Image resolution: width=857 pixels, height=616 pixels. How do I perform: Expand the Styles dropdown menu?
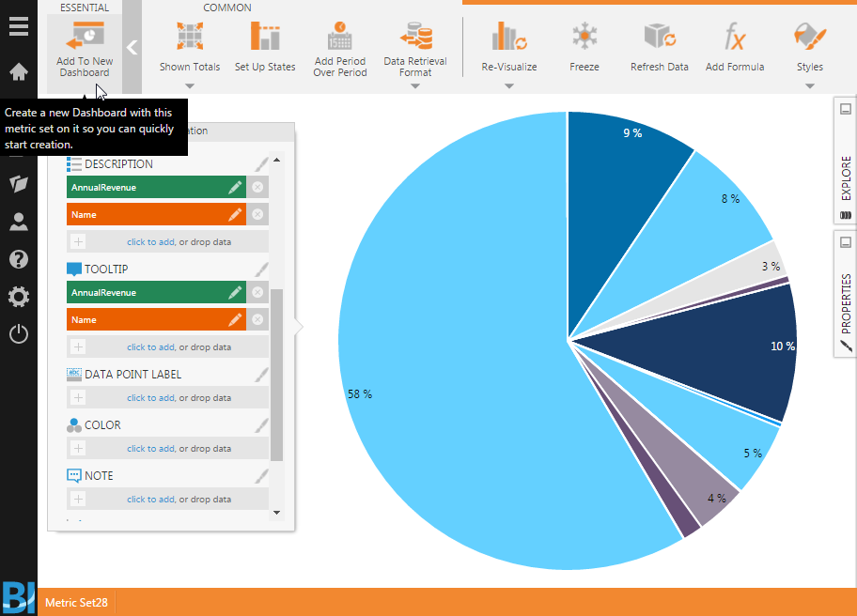(x=809, y=86)
